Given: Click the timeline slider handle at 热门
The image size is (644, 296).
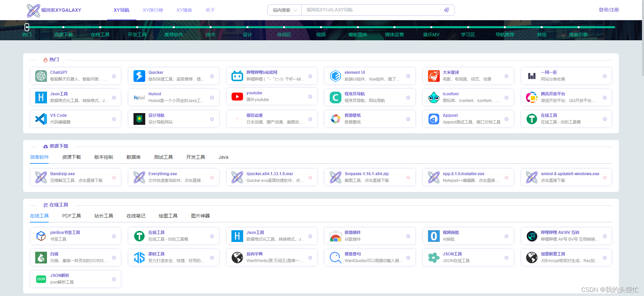Looking at the screenshot, I should pos(27,27).
